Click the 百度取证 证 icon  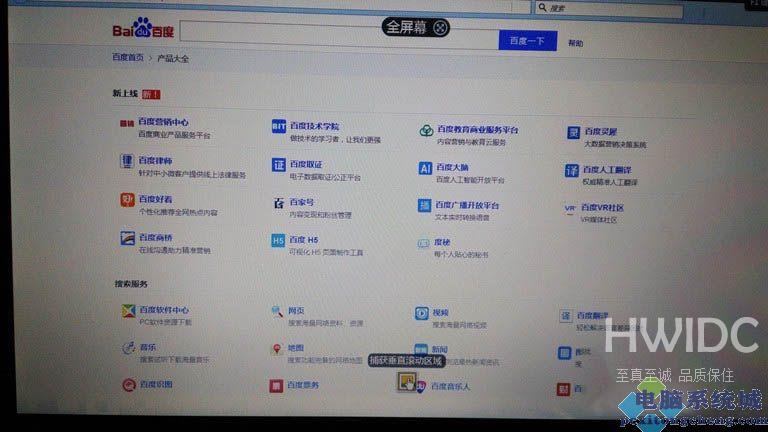(279, 165)
